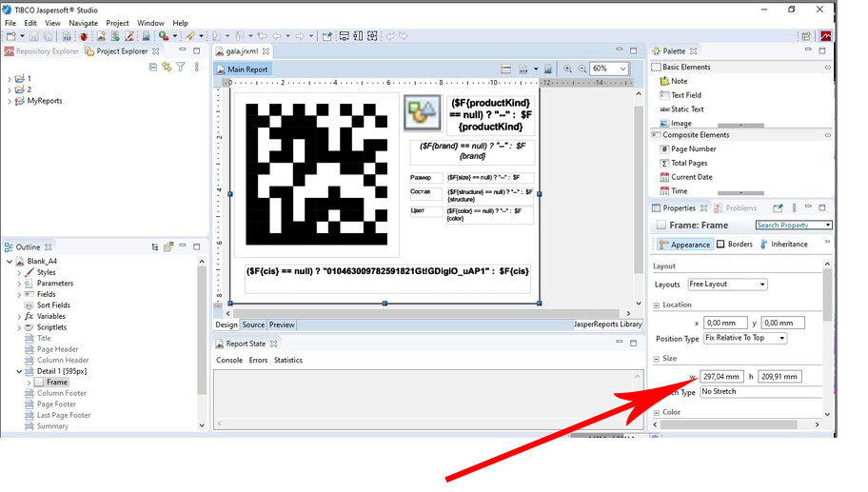Click the Outline tree-view toggle icon
The height and width of the screenshot is (492, 868).
click(154, 247)
